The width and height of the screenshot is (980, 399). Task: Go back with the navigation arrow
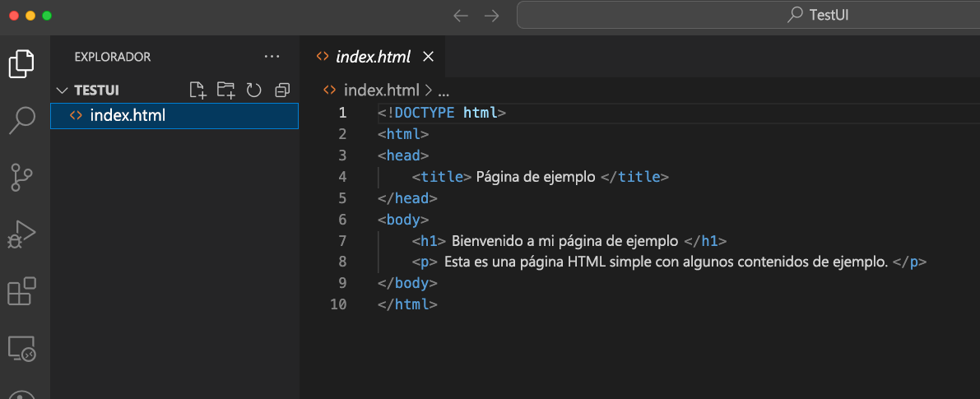pos(461,16)
